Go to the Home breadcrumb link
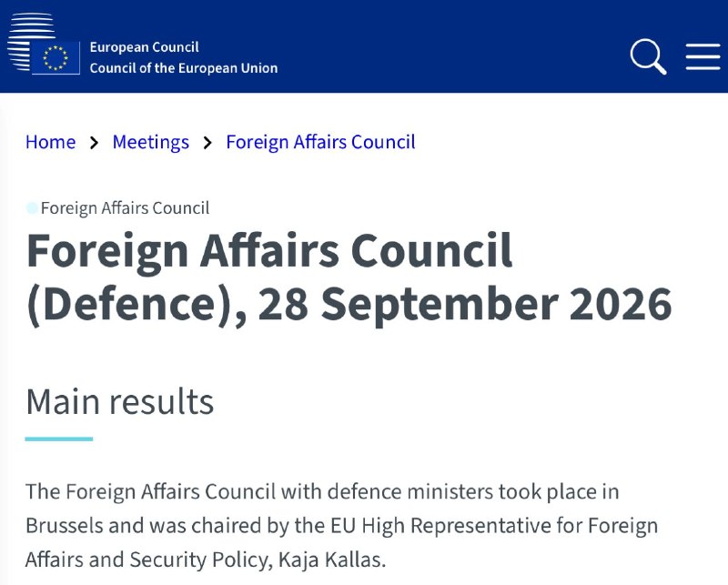Image resolution: width=728 pixels, height=585 pixels. [51, 142]
